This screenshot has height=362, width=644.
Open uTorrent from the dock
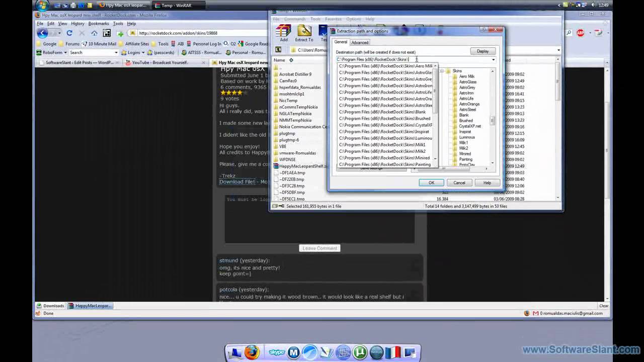[360, 352]
